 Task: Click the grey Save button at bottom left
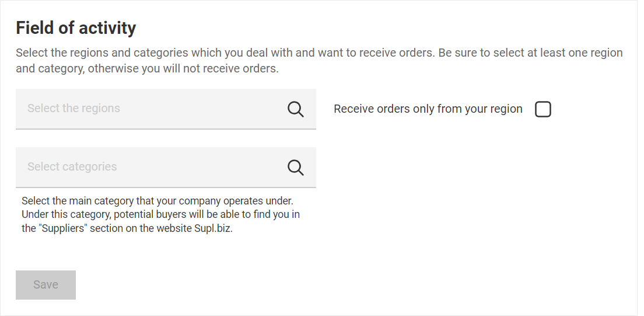[x=45, y=285]
